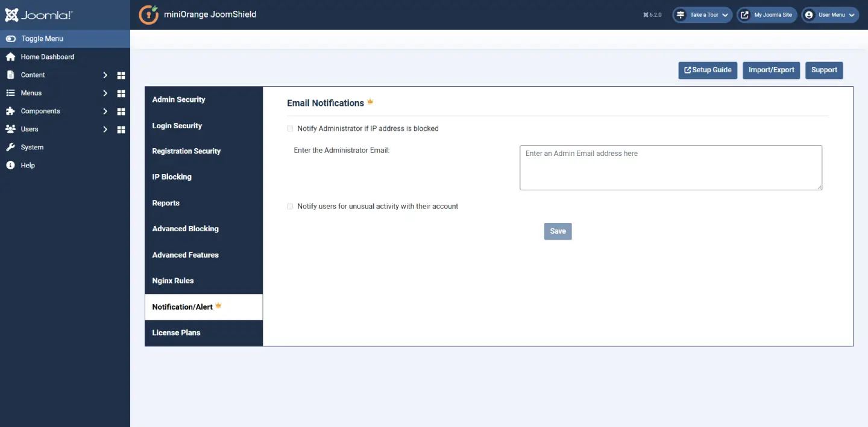The image size is (868, 427).
Task: Click the System wrench icon
Action: tap(10, 147)
